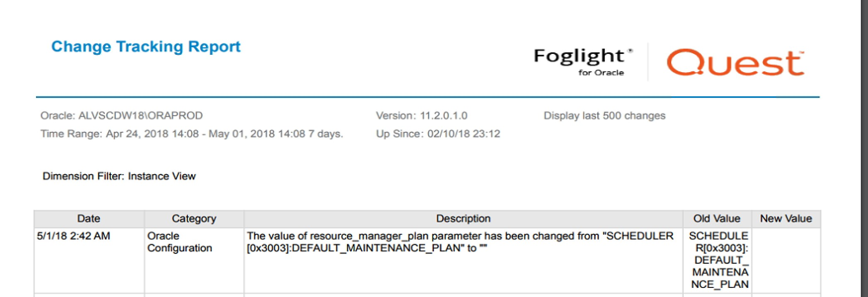
Task: Click the empty New Value cell
Action: click(x=786, y=260)
